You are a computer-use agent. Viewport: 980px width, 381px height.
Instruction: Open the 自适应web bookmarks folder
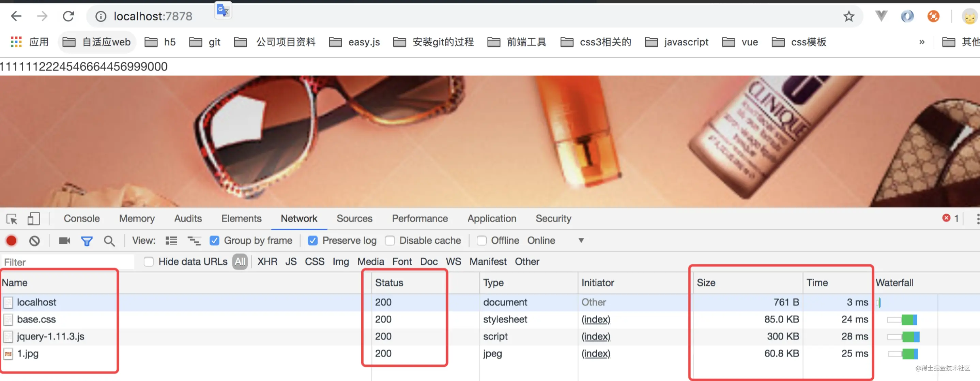(x=97, y=42)
